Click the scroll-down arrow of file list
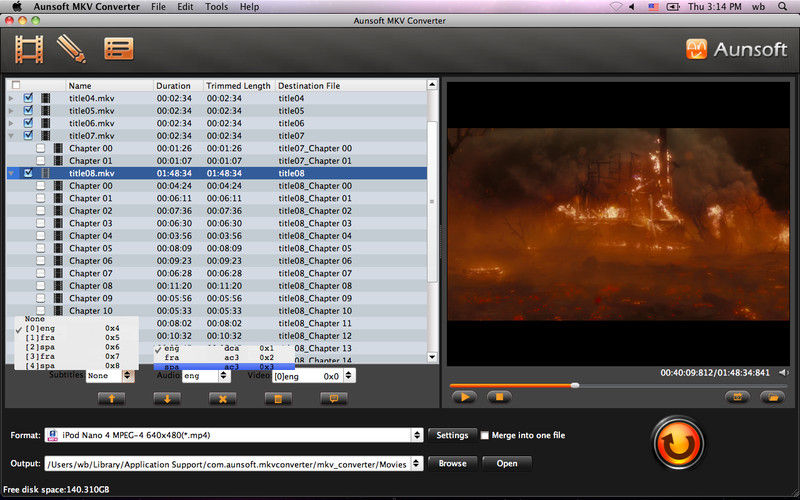This screenshot has height=500, width=800. point(432,357)
